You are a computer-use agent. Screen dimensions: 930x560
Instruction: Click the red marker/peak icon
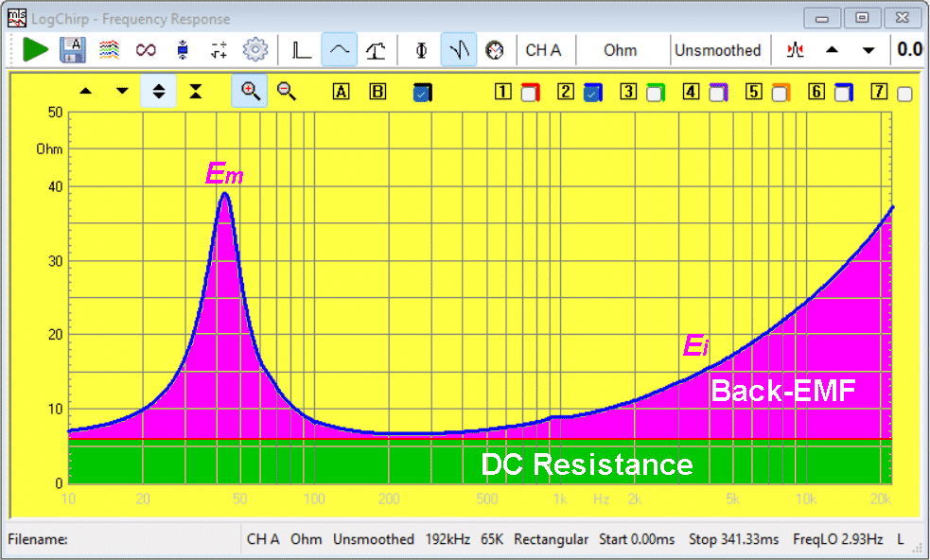click(x=795, y=50)
